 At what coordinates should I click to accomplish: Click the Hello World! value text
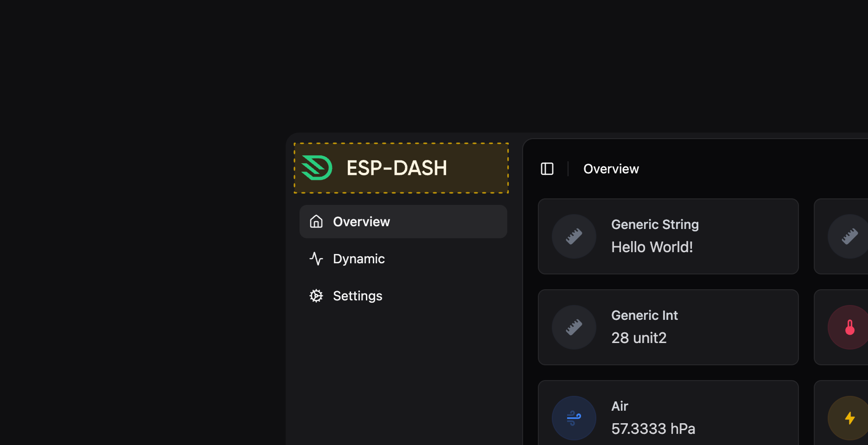652,247
